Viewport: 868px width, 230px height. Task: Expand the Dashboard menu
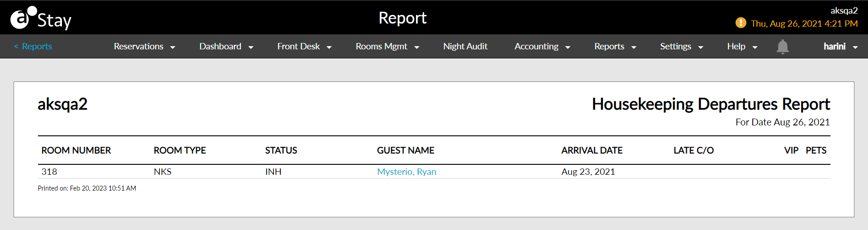(x=226, y=46)
